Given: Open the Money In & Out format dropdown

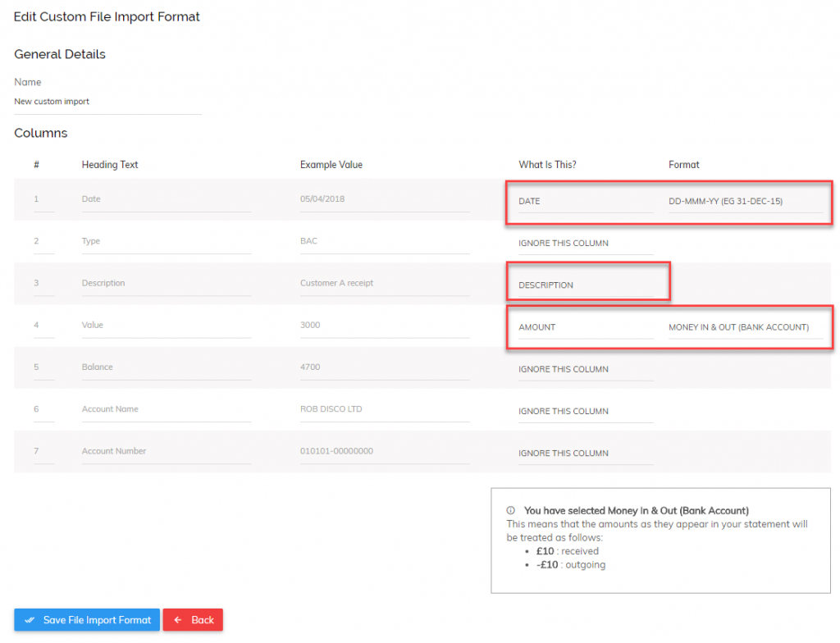Looking at the screenshot, I should (746, 327).
